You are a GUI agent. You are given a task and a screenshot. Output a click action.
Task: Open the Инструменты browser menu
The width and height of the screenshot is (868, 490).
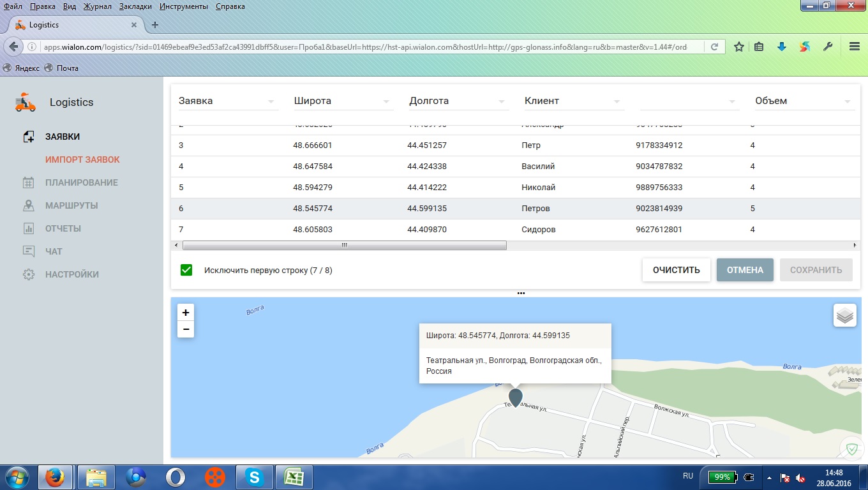tap(183, 6)
